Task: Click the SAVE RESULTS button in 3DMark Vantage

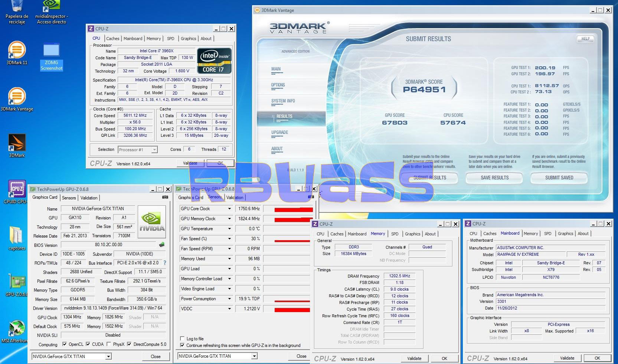Action: coord(494,178)
